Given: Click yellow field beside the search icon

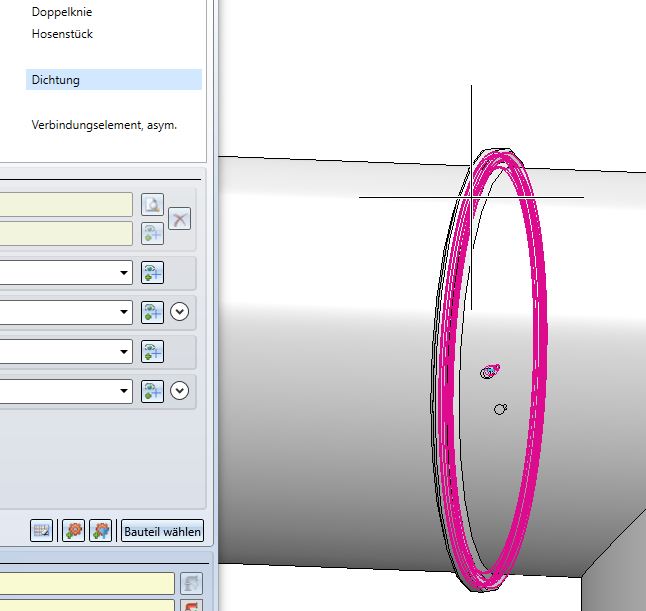Looking at the screenshot, I should pyautogui.click(x=66, y=204).
